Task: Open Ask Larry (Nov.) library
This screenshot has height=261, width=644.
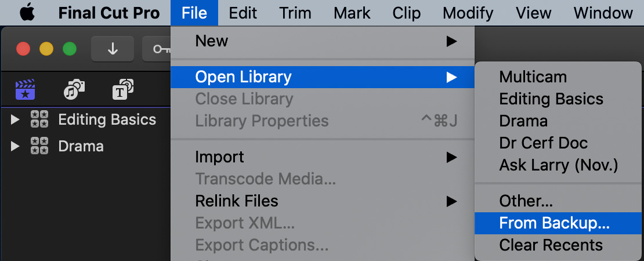Action: click(558, 165)
